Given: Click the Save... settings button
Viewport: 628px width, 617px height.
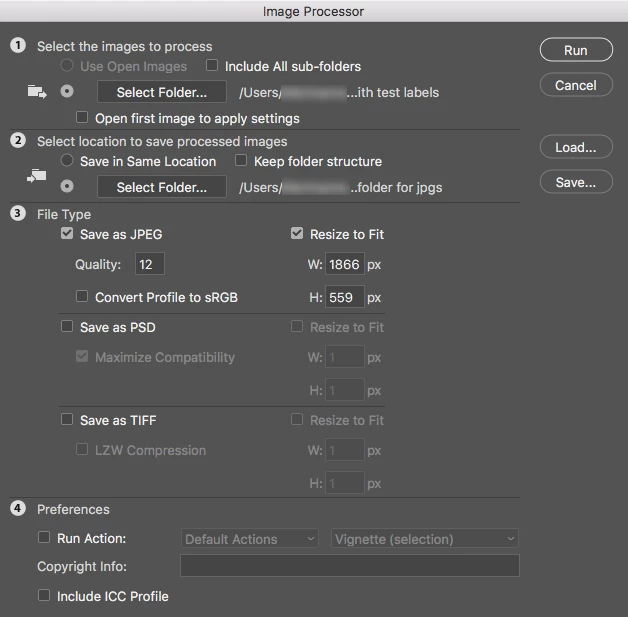Looking at the screenshot, I should coord(576,182).
